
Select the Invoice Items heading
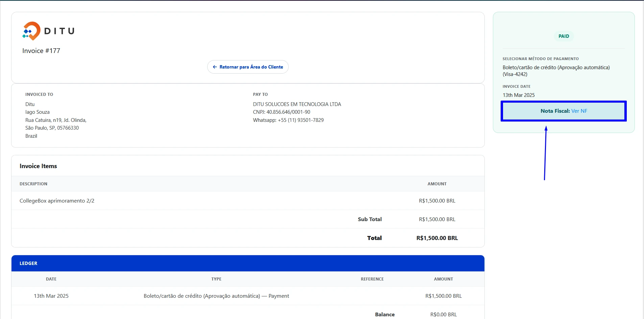pos(38,166)
